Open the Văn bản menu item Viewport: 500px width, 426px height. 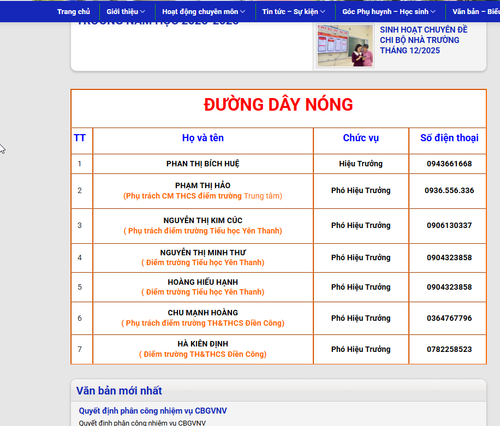[x=476, y=12]
